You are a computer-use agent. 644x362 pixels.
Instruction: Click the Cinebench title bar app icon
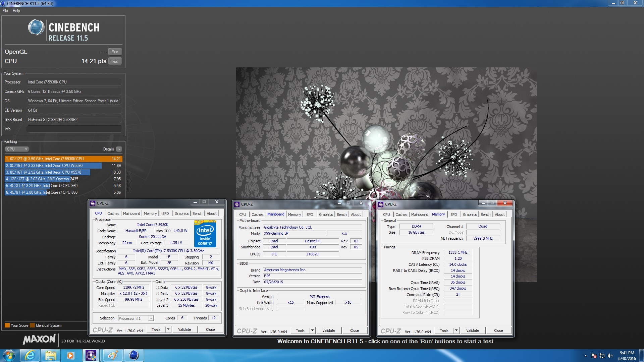click(3, 3)
